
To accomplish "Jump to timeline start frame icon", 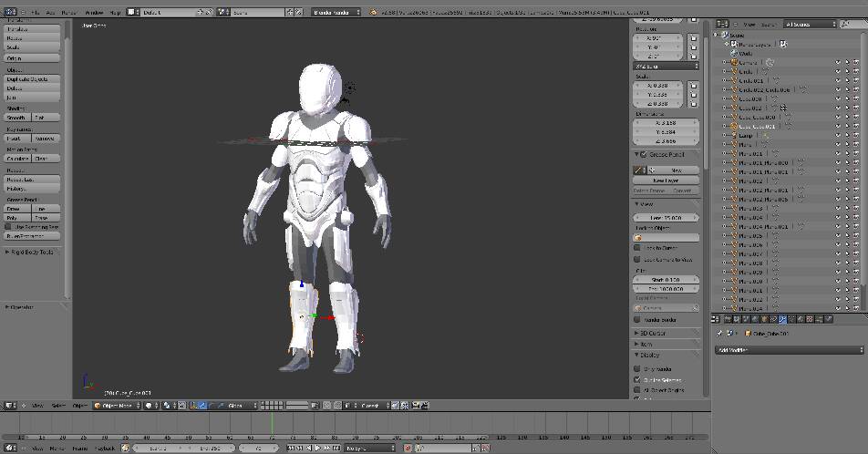I will point(291,448).
